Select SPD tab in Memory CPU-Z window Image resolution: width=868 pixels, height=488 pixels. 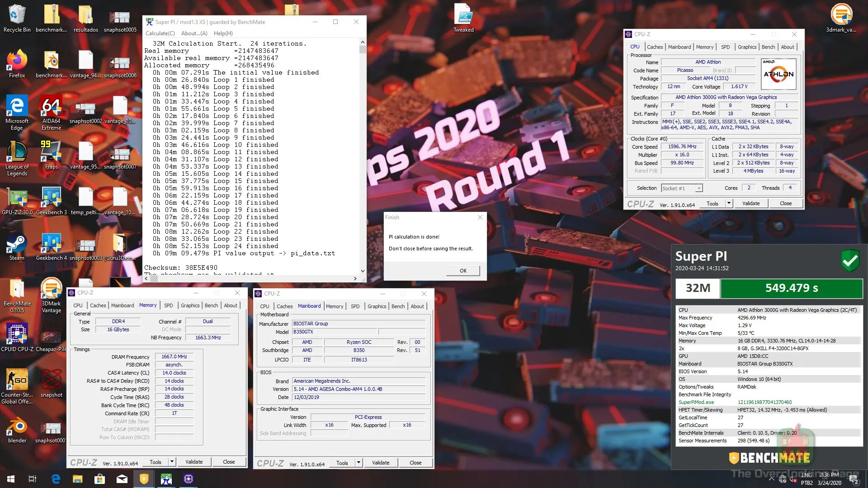[168, 305]
